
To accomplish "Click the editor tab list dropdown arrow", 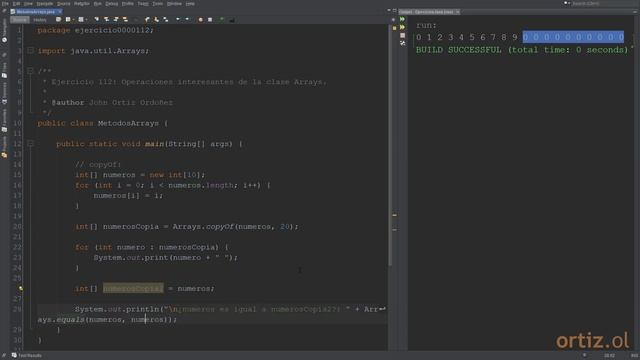I will click(x=389, y=11).
